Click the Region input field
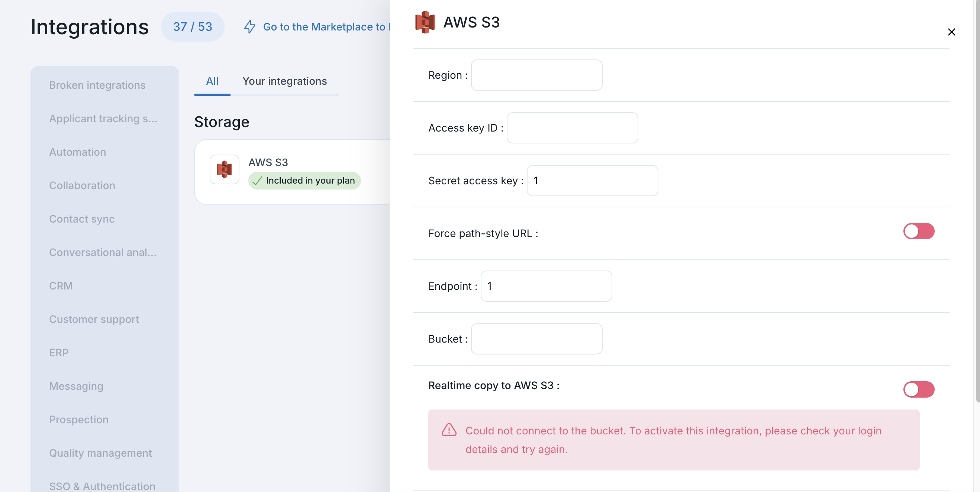The height and width of the screenshot is (492, 980). [536, 75]
